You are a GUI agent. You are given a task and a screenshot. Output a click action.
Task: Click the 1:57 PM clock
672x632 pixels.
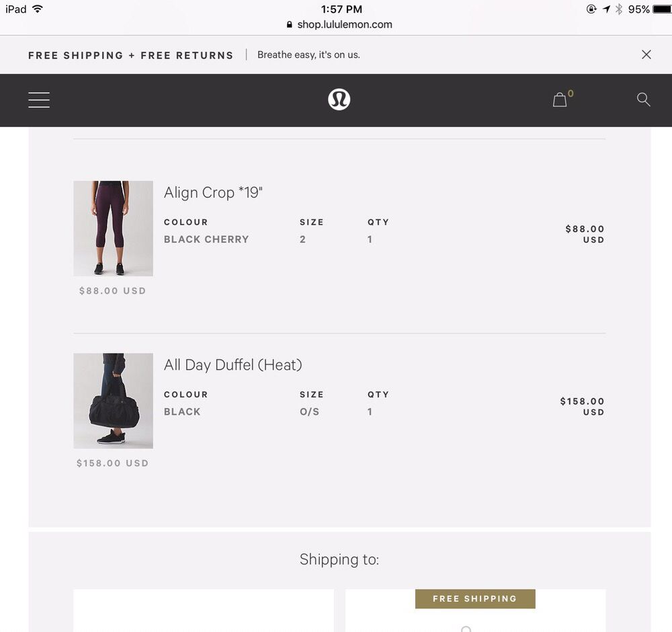tap(341, 9)
